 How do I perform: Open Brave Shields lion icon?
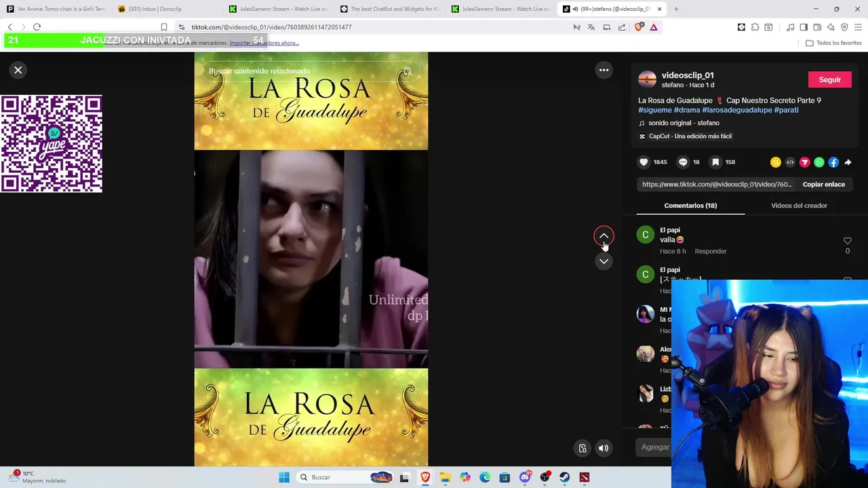(x=639, y=27)
